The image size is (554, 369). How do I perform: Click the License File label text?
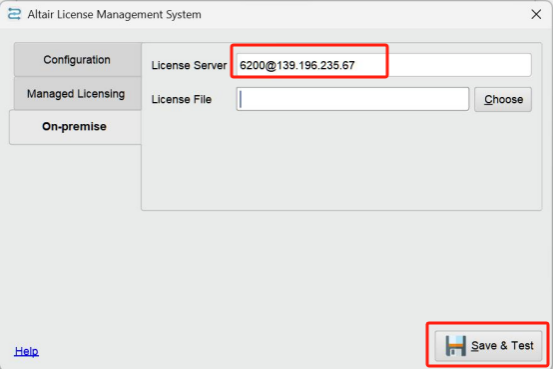click(182, 99)
